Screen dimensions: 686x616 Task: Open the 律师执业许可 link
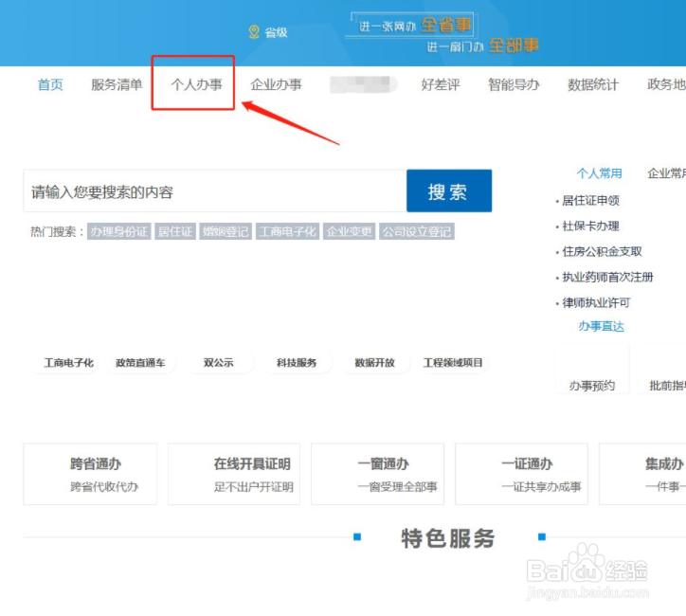pos(596,302)
